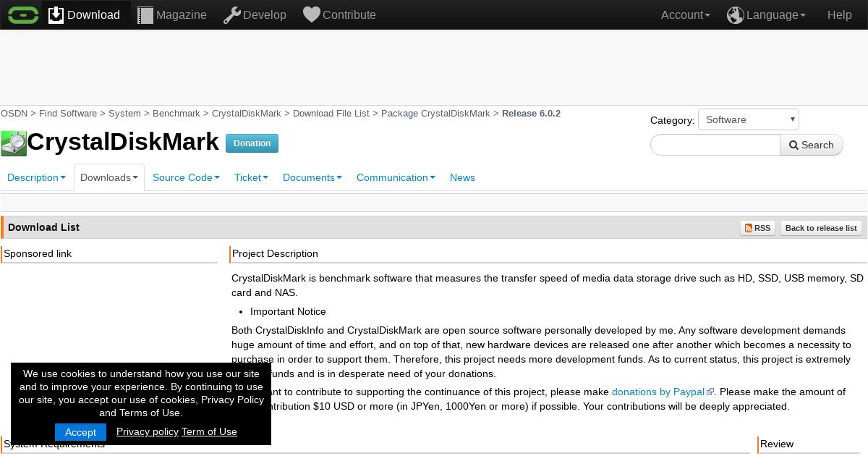Accept the cookie notice
This screenshot has height=456, width=868.
coord(80,432)
